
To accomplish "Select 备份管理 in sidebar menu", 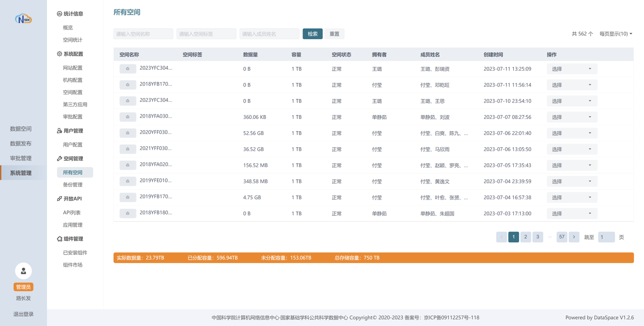I will coord(73,185).
